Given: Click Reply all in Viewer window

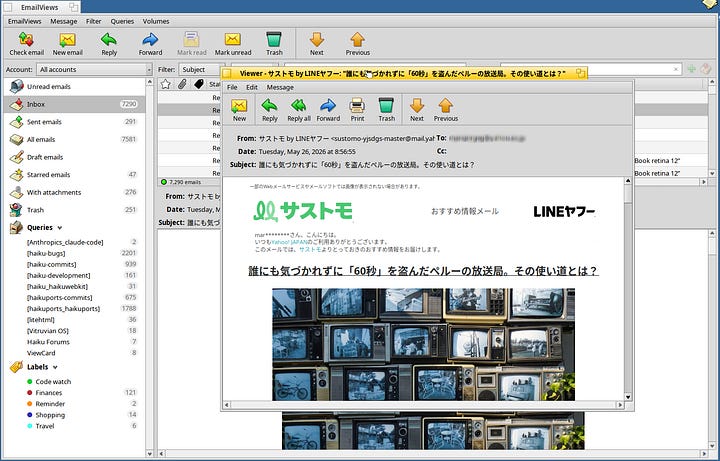Looking at the screenshot, I should click(x=299, y=110).
